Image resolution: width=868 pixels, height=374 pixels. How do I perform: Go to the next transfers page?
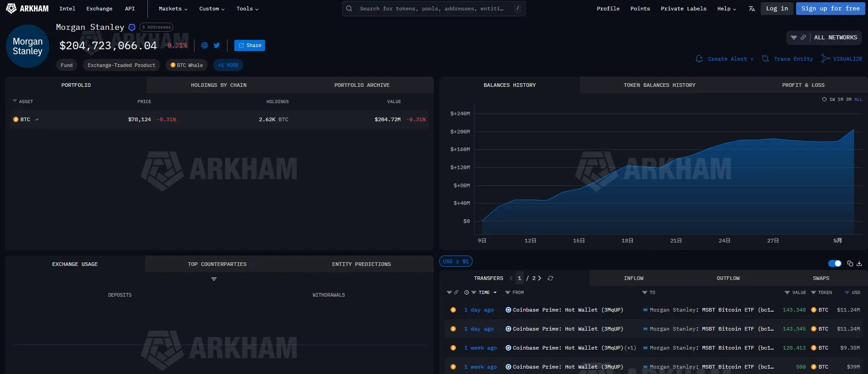coord(540,278)
